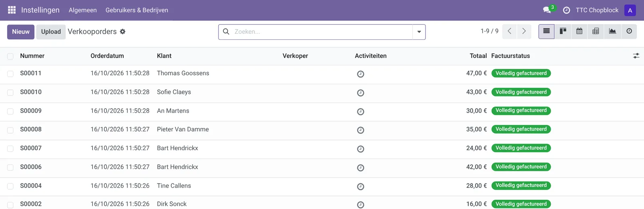Image resolution: width=644 pixels, height=209 pixels.
Task: Click the gear icon beside Verkooporders
Action: pyautogui.click(x=123, y=31)
